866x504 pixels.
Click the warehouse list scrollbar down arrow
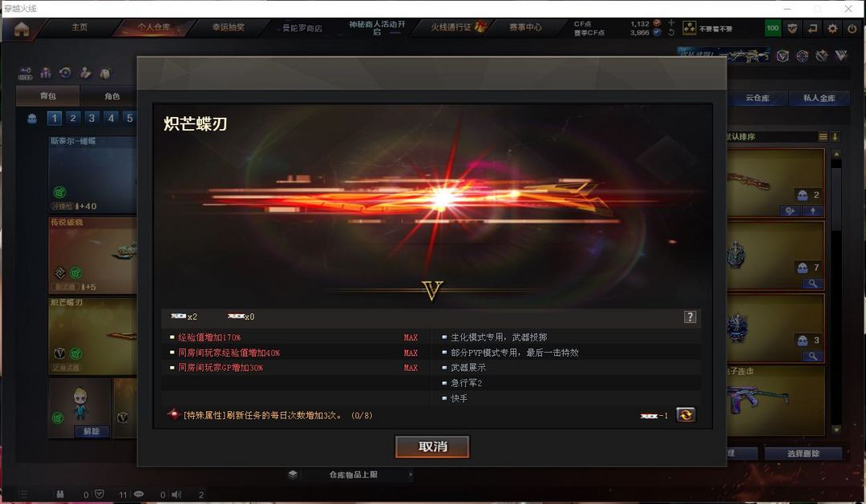836,429
